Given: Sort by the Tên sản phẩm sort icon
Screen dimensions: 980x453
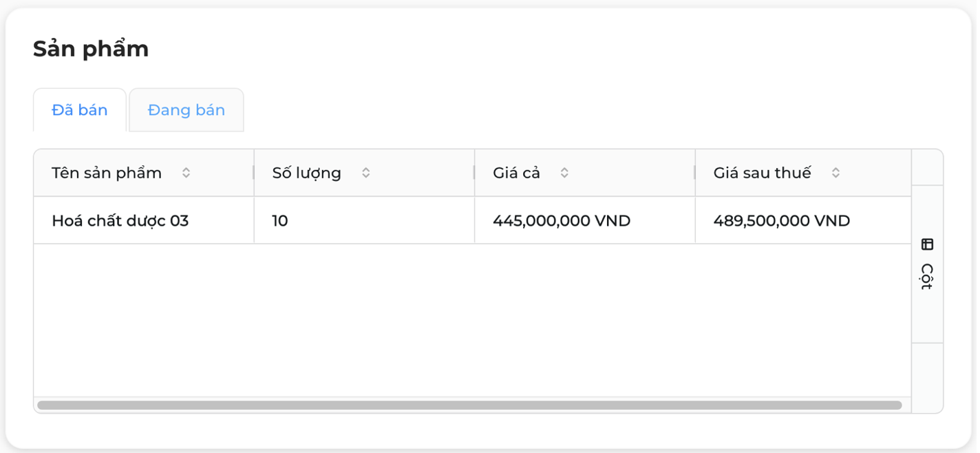Looking at the screenshot, I should tap(186, 173).
